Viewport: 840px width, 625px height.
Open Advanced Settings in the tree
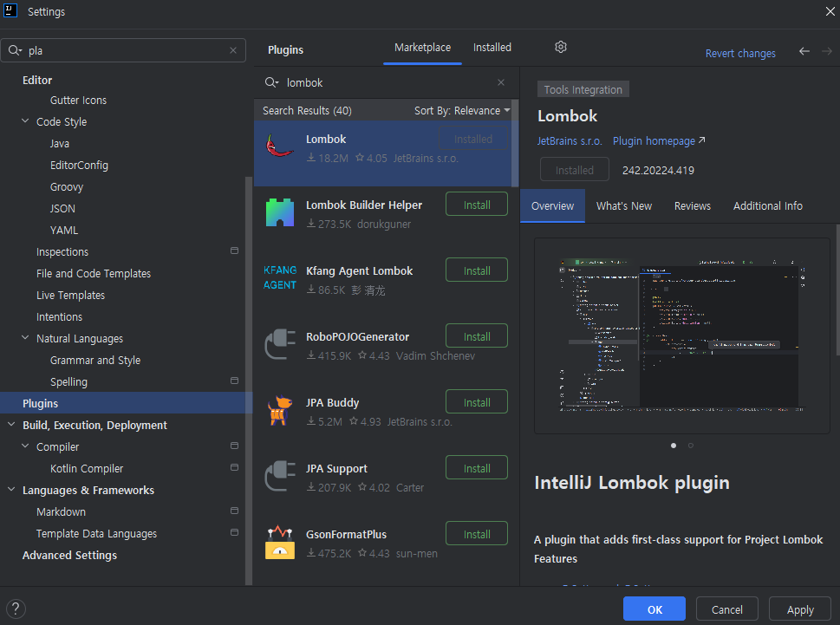coord(69,555)
